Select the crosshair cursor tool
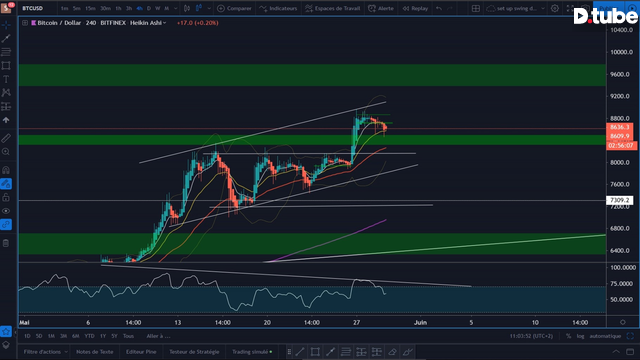The height and width of the screenshot is (360, 640). pos(6,25)
